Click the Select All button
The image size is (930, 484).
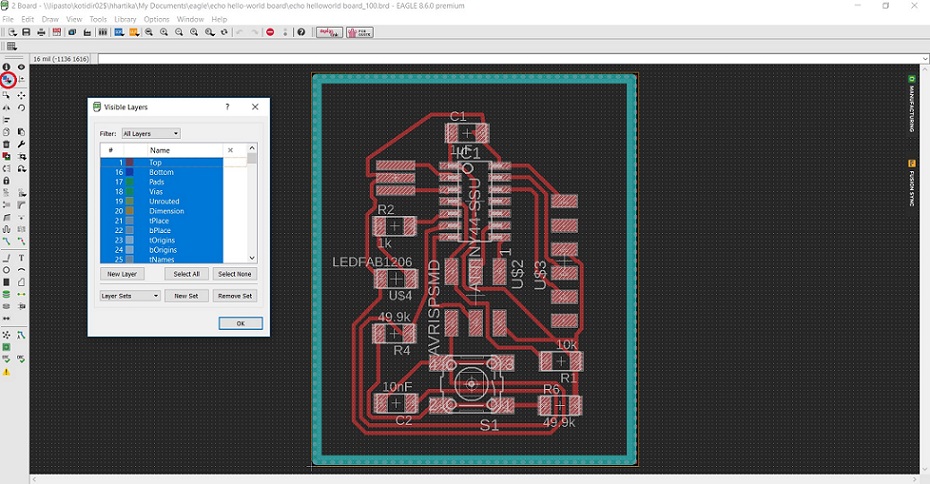coord(186,274)
